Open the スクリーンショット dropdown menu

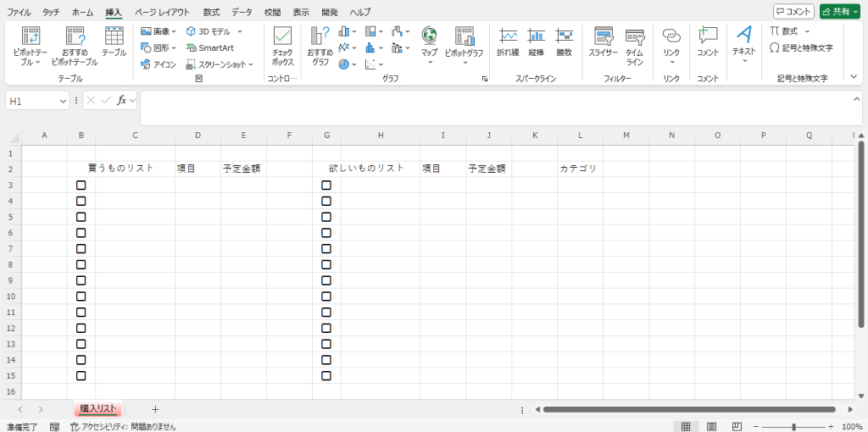(220, 64)
